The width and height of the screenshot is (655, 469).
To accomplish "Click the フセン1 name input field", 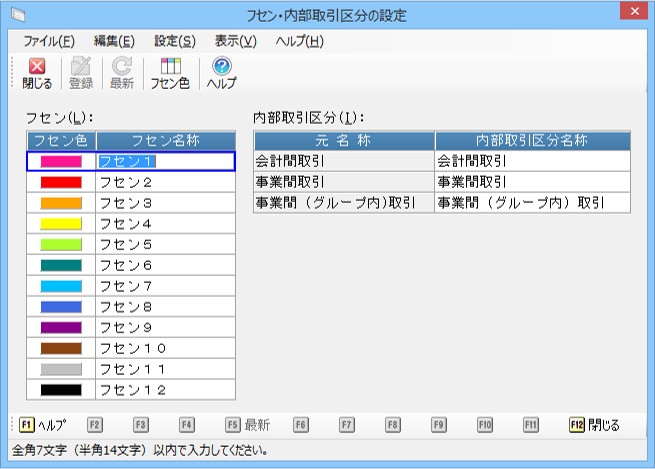I will coord(165,161).
